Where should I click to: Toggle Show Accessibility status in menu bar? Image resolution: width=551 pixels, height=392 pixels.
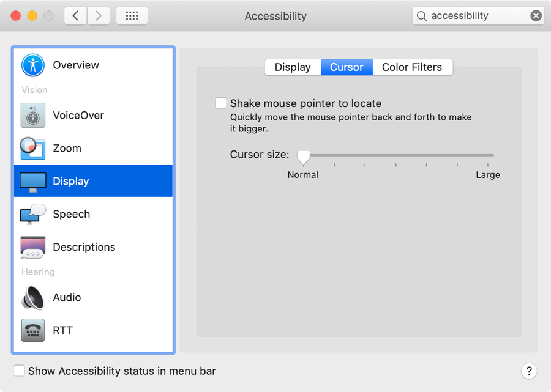[20, 371]
